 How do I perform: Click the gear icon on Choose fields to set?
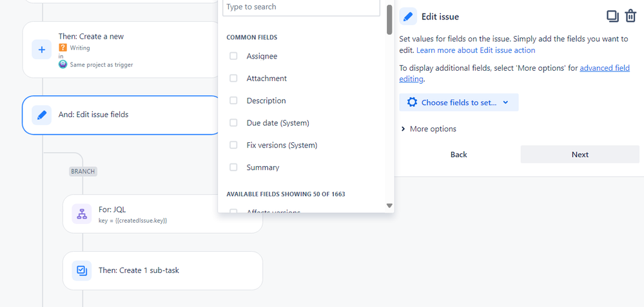coord(412,102)
